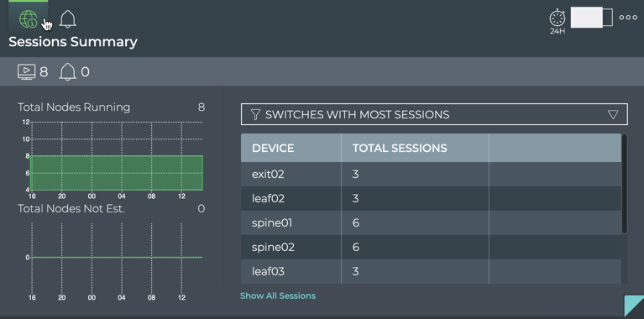
Task: Toggle the white card size switch
Action: tap(591, 18)
